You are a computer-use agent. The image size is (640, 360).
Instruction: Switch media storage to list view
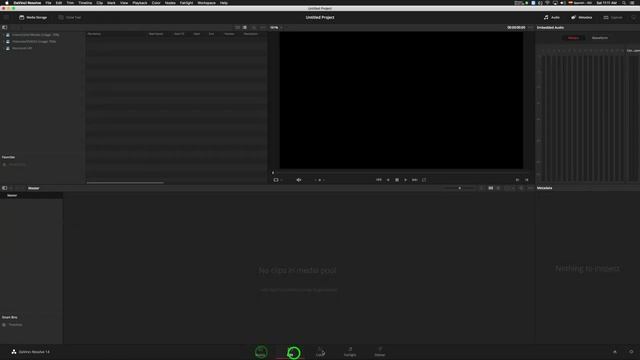245,27
